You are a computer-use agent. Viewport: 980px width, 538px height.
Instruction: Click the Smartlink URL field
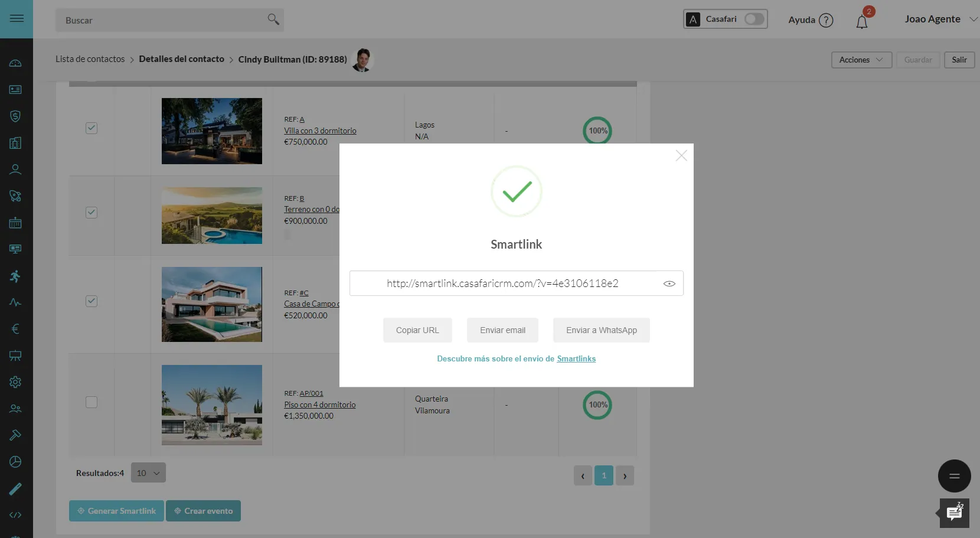pos(517,283)
